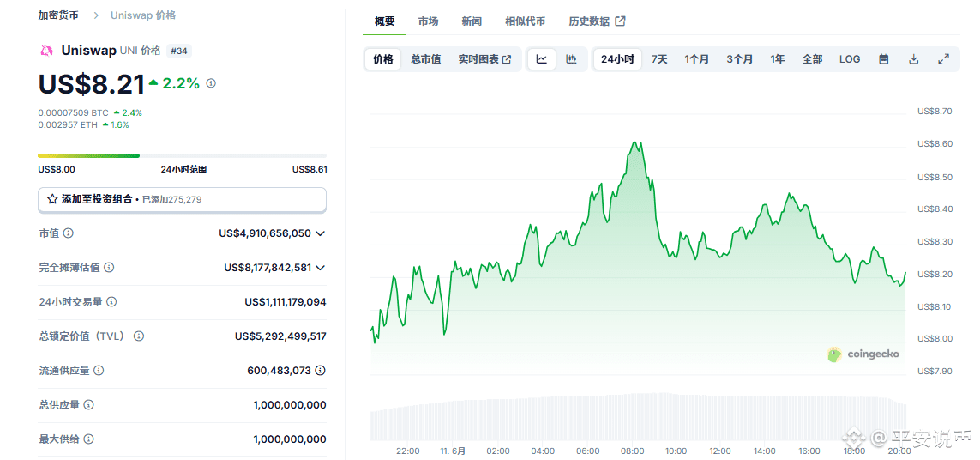The image size is (980, 460).
Task: Click info icon beside 完全摊薄估值
Action: click(109, 267)
